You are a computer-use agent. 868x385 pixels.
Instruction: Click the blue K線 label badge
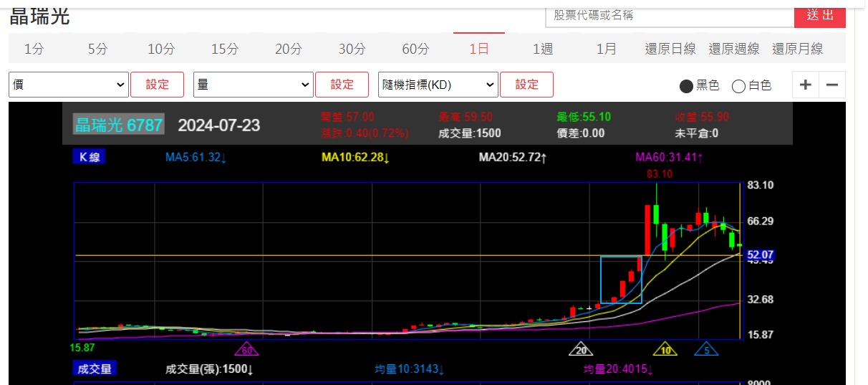[89, 157]
